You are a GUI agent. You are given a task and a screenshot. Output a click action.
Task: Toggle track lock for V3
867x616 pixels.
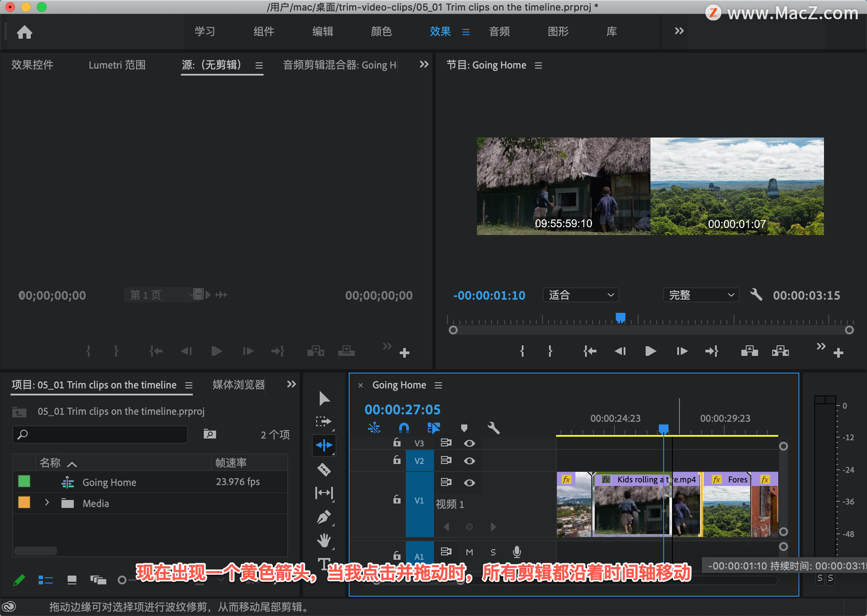point(396,443)
